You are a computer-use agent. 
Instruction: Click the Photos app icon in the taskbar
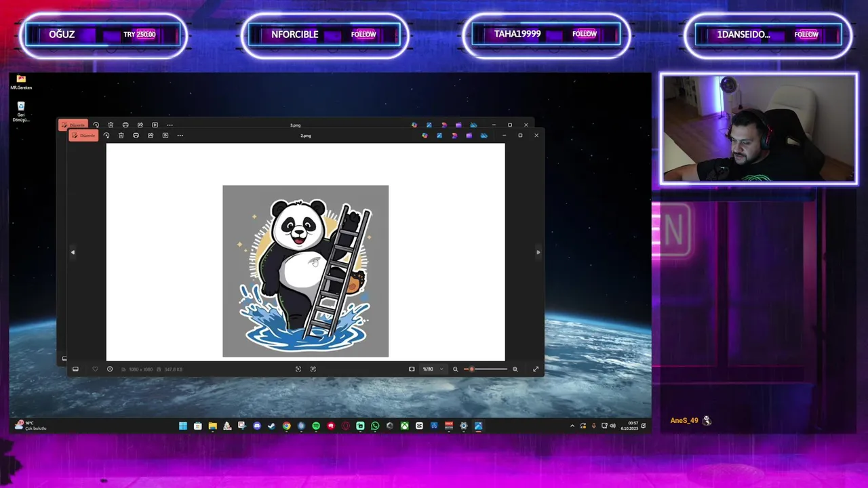pyautogui.click(x=479, y=426)
